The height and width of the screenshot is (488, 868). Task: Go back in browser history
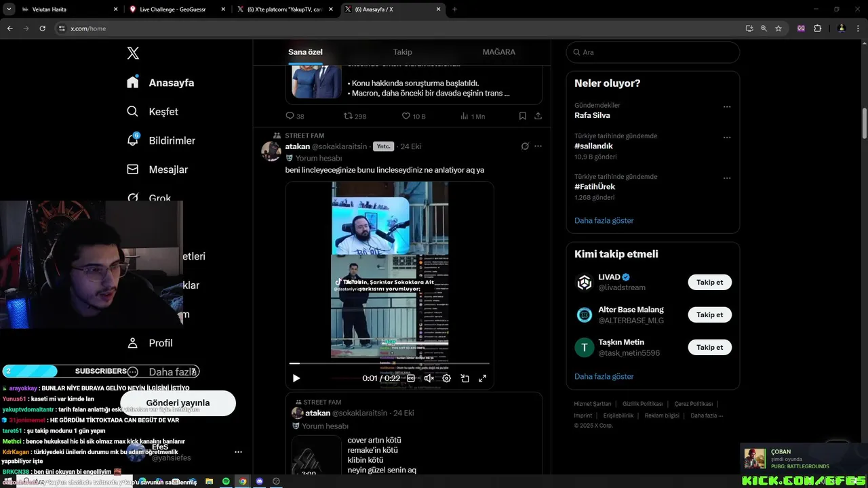pos(9,28)
